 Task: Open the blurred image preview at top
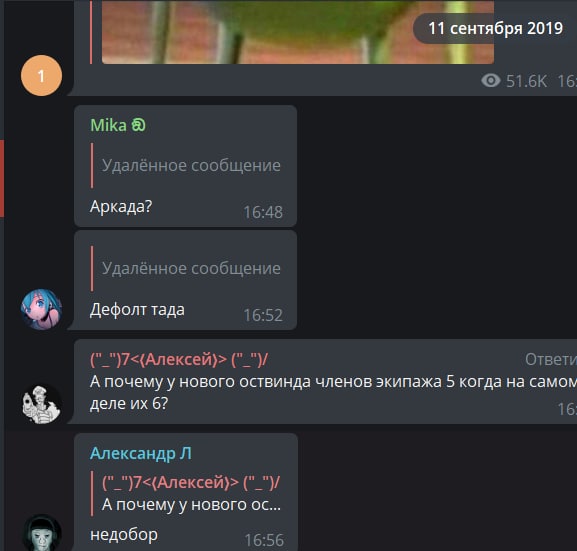(298, 32)
